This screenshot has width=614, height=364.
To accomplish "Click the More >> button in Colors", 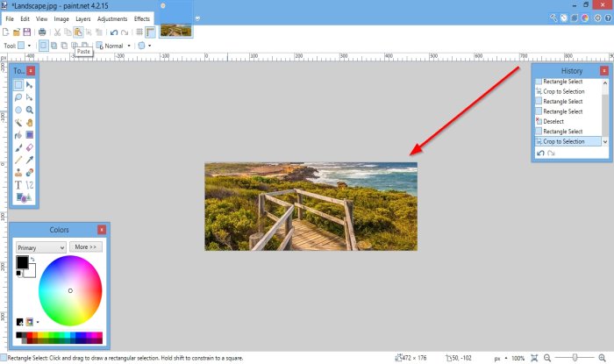I will pos(86,247).
